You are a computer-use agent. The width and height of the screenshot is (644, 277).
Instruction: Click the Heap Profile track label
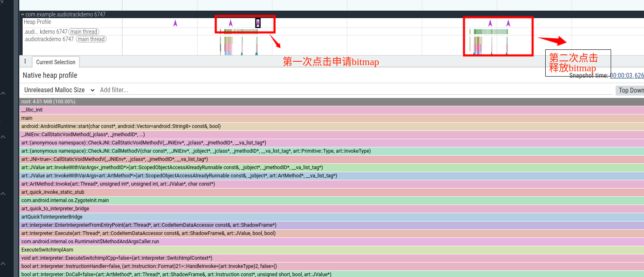click(x=37, y=22)
